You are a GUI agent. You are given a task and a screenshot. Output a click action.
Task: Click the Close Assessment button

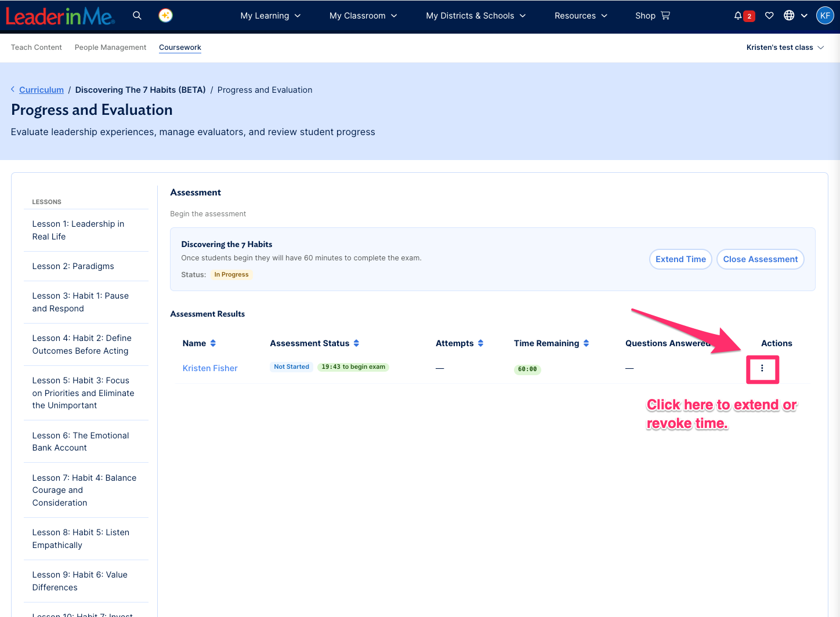coord(760,259)
